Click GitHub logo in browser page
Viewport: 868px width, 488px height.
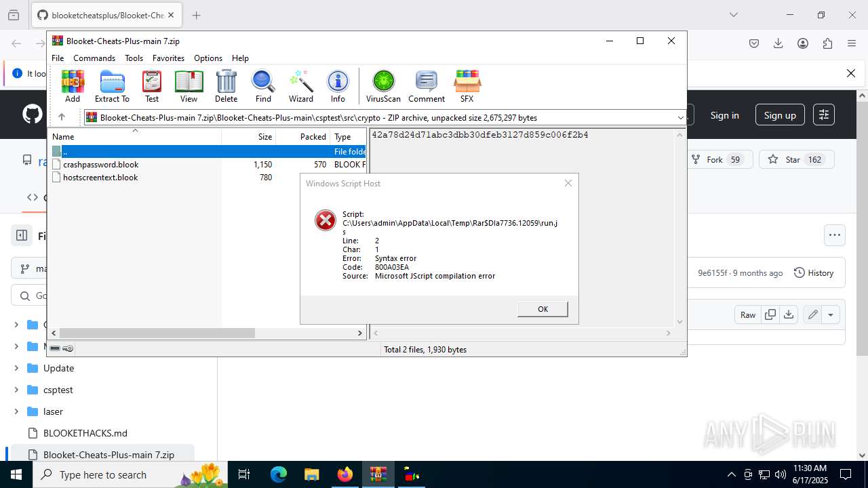click(x=32, y=115)
